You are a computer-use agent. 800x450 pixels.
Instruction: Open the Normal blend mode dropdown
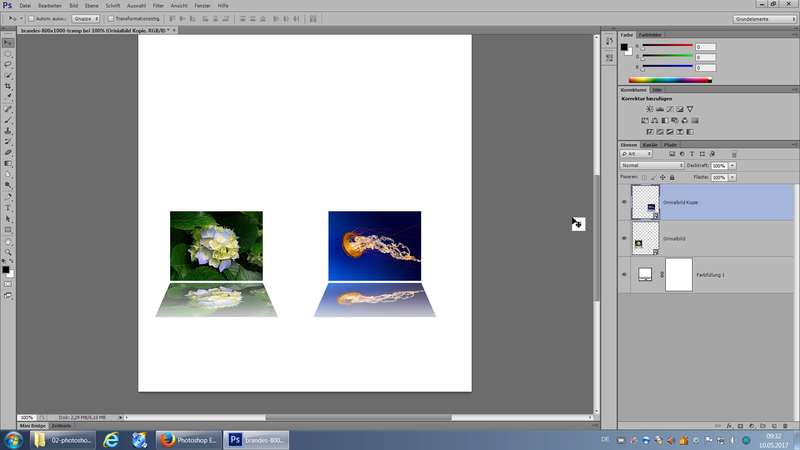652,165
